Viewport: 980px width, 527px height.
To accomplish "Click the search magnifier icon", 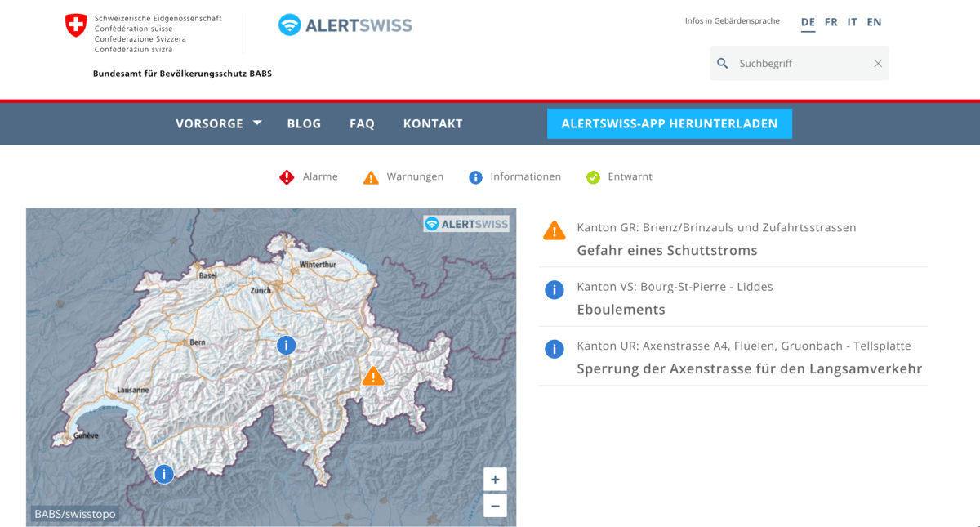I will (723, 64).
